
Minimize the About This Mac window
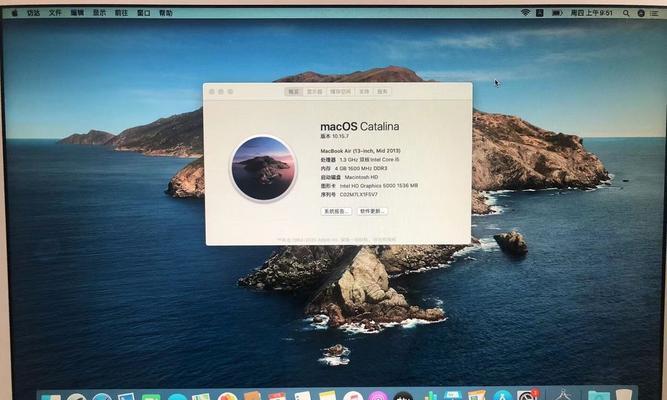[221, 91]
